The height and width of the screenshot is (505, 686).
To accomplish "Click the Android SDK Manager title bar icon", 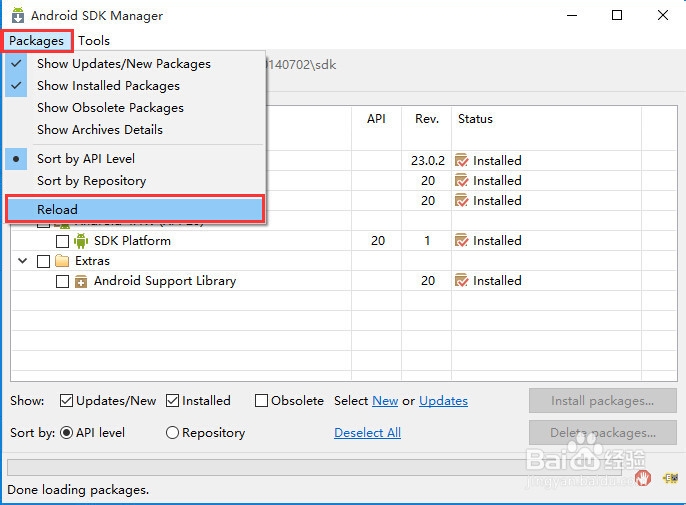I will [x=17, y=16].
